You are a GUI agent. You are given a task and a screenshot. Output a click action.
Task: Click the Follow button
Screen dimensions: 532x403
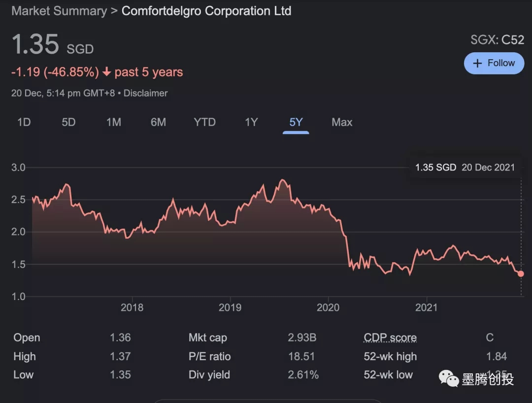[x=494, y=63]
